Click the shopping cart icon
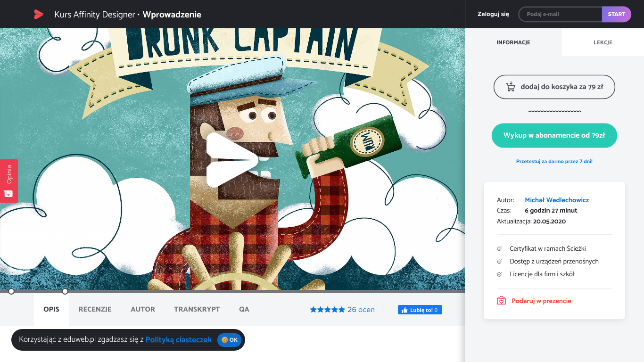 [510, 87]
